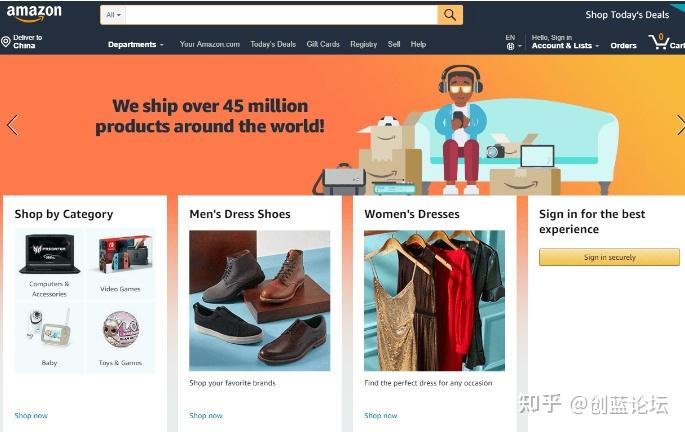This screenshot has height=432, width=685.
Task: Select Gift Cards in the navigation bar
Action: (323, 44)
